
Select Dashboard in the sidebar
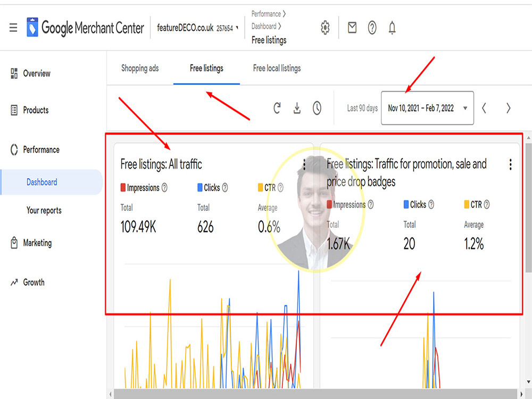click(x=52, y=182)
